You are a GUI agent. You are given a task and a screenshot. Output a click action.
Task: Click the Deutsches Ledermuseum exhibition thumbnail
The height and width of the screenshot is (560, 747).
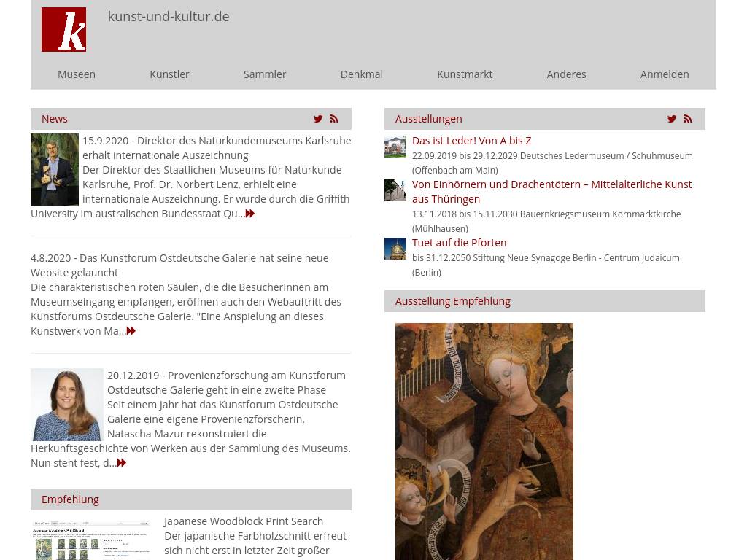[x=395, y=147]
